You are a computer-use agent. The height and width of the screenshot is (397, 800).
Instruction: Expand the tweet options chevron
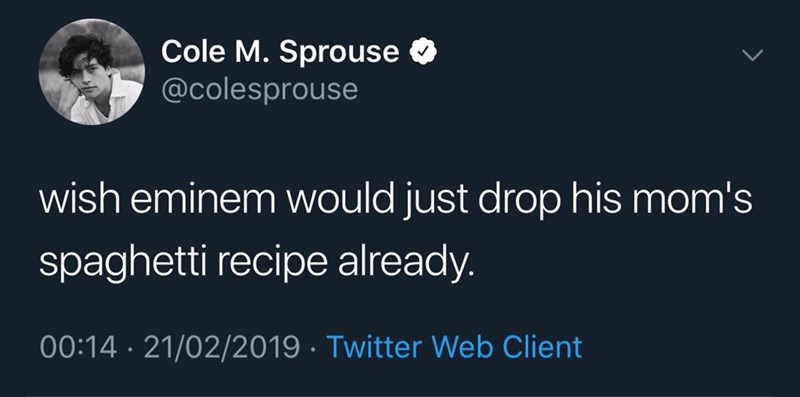(x=752, y=54)
